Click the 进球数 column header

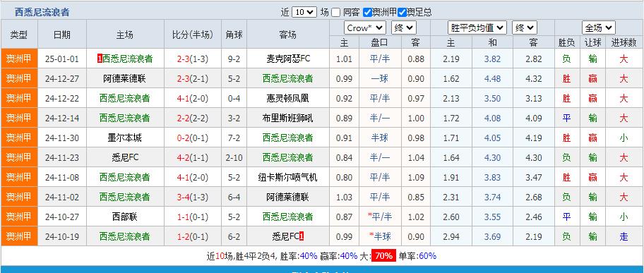tap(624, 42)
